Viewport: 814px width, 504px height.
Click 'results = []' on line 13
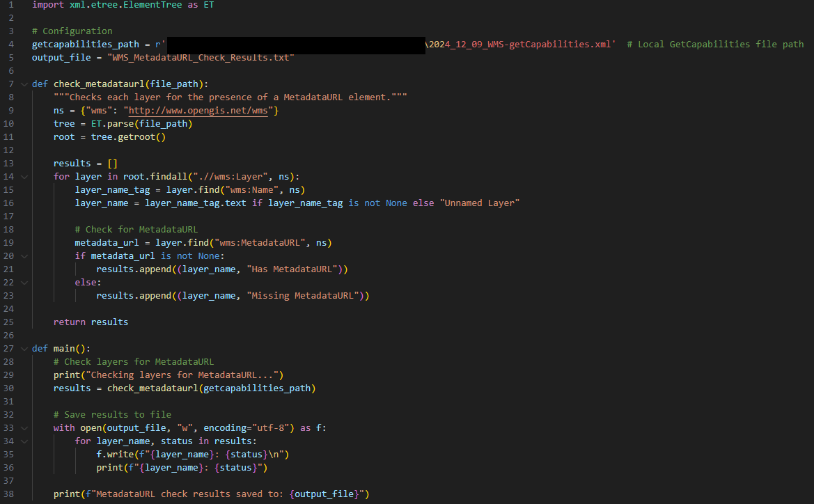tap(86, 164)
